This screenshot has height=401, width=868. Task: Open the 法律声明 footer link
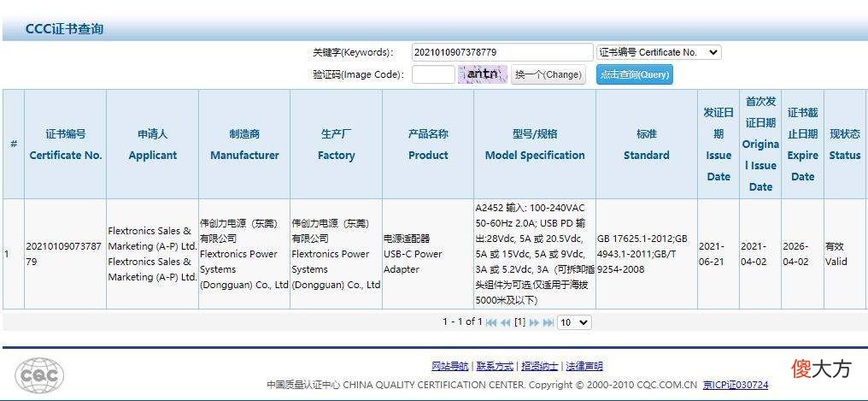584,366
